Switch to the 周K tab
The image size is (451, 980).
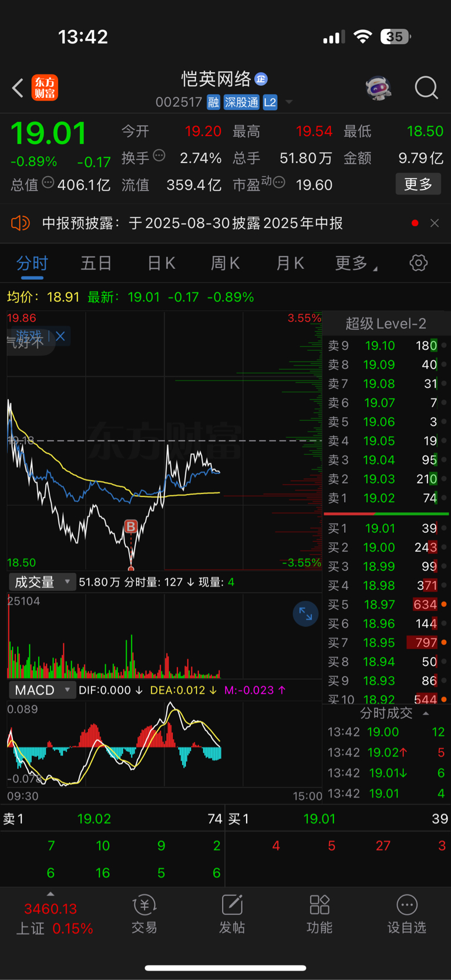tap(225, 263)
